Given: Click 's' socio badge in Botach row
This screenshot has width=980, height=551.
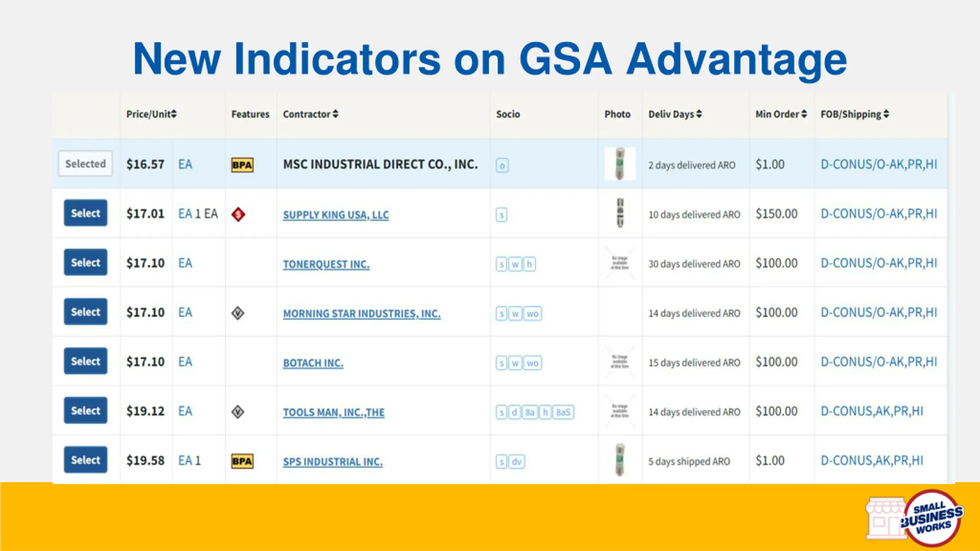Looking at the screenshot, I should (501, 363).
